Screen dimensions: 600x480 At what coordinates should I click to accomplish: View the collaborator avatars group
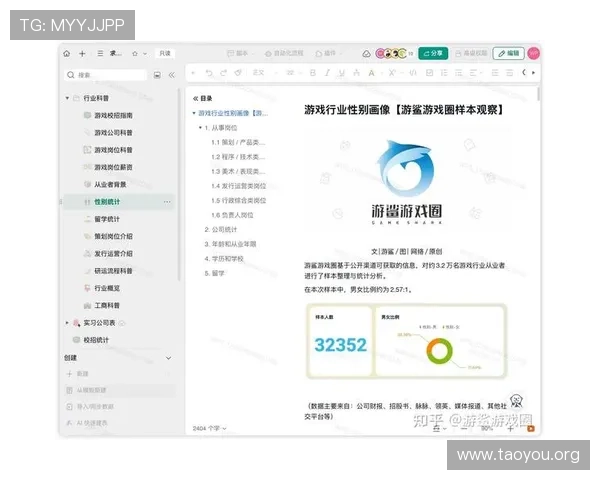pyautogui.click(x=391, y=53)
